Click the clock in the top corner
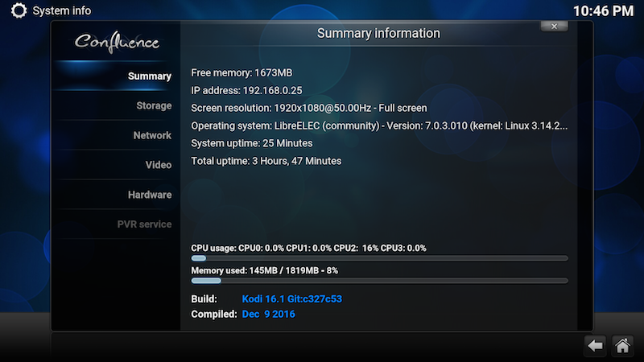Screen dimensions: 644x362 click(602, 11)
